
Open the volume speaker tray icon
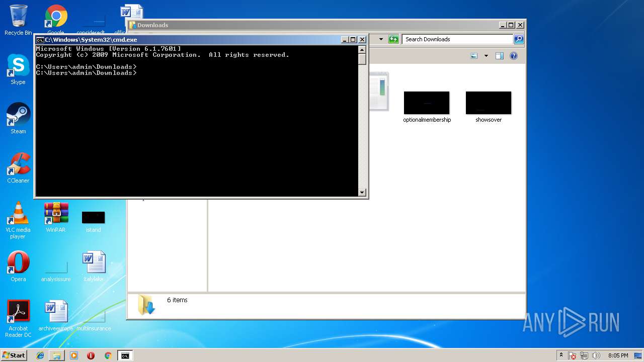point(597,355)
